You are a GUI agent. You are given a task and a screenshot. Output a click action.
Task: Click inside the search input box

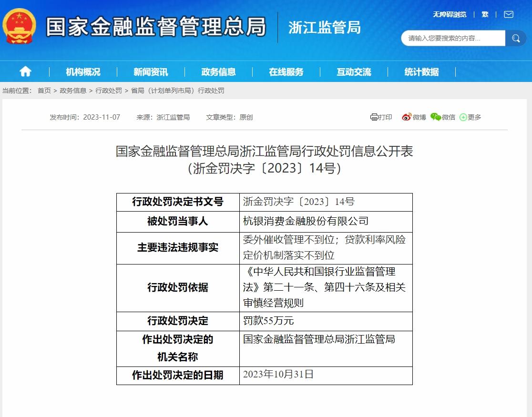453,38
